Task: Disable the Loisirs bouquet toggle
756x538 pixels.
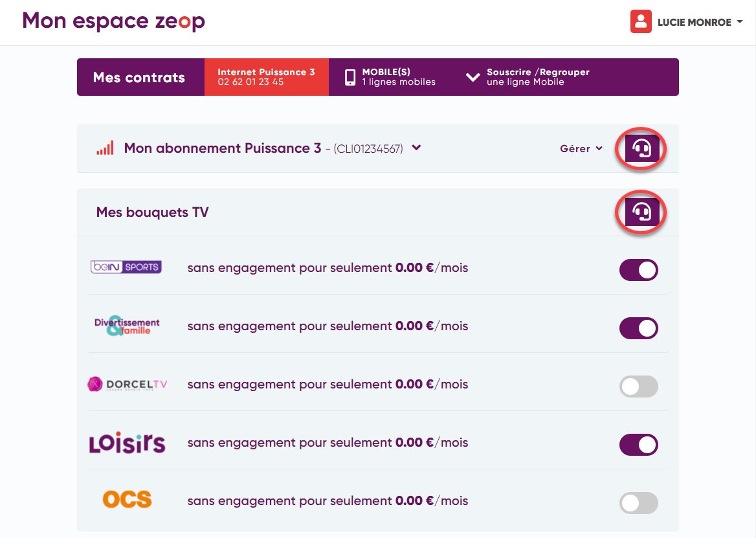Action: click(x=639, y=445)
